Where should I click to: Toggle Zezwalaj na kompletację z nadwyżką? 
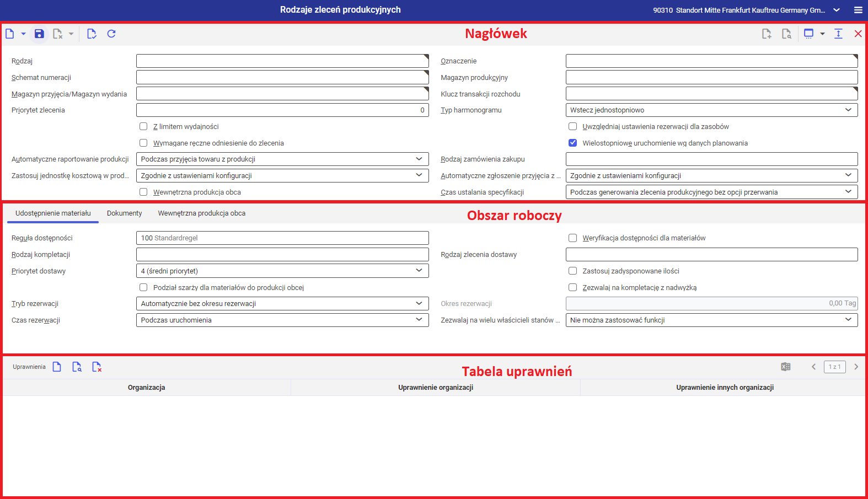[x=573, y=287]
